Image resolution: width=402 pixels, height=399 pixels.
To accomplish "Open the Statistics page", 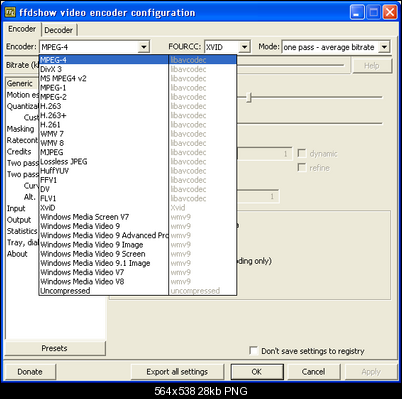I will coord(22,231).
